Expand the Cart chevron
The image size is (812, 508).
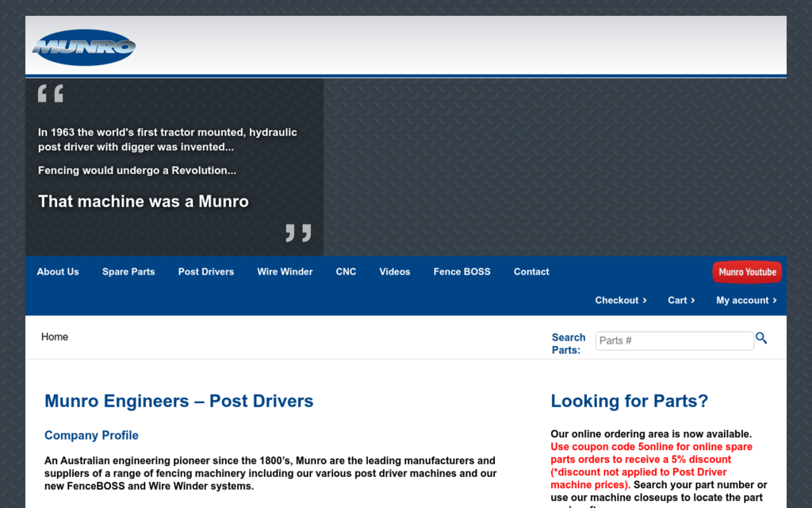[x=693, y=300]
